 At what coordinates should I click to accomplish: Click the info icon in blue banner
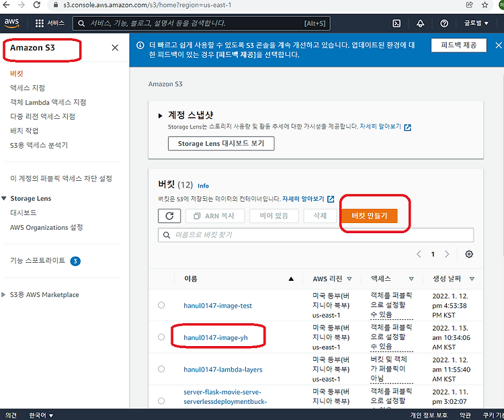140,45
